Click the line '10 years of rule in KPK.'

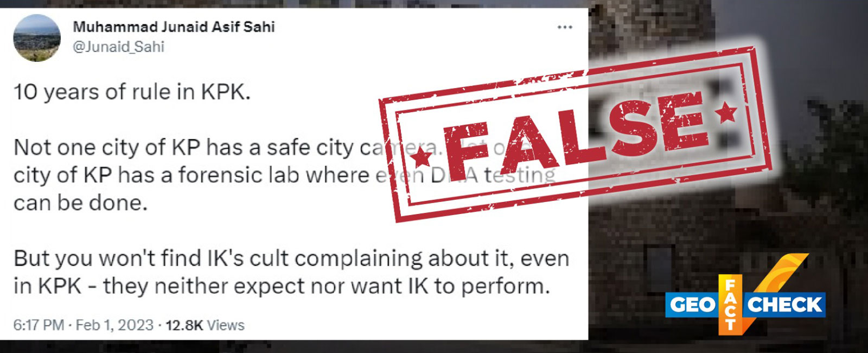132,92
